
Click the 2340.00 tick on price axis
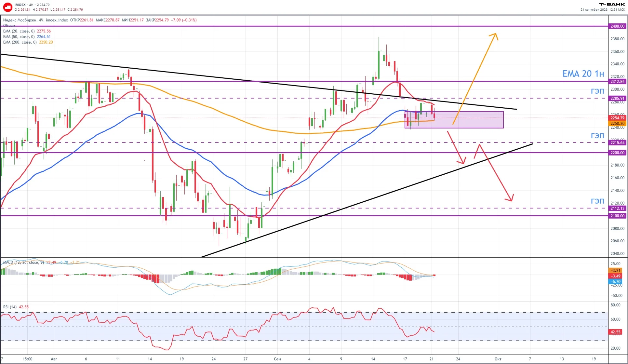tap(617, 64)
